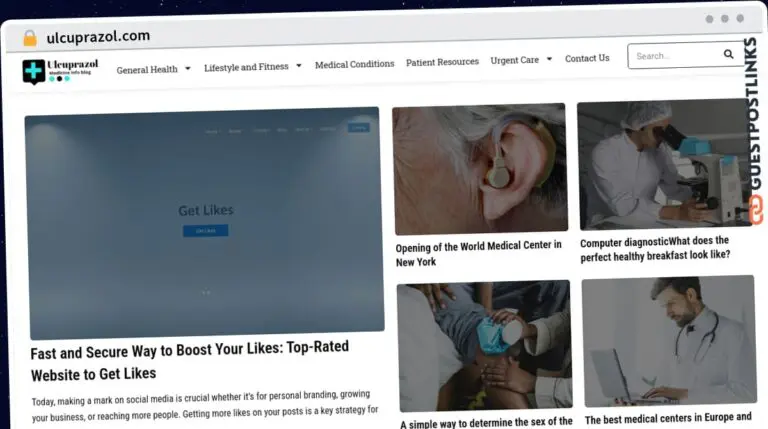Open the Patient Resources menu item
Viewport: 768px width, 429px height.
click(442, 62)
